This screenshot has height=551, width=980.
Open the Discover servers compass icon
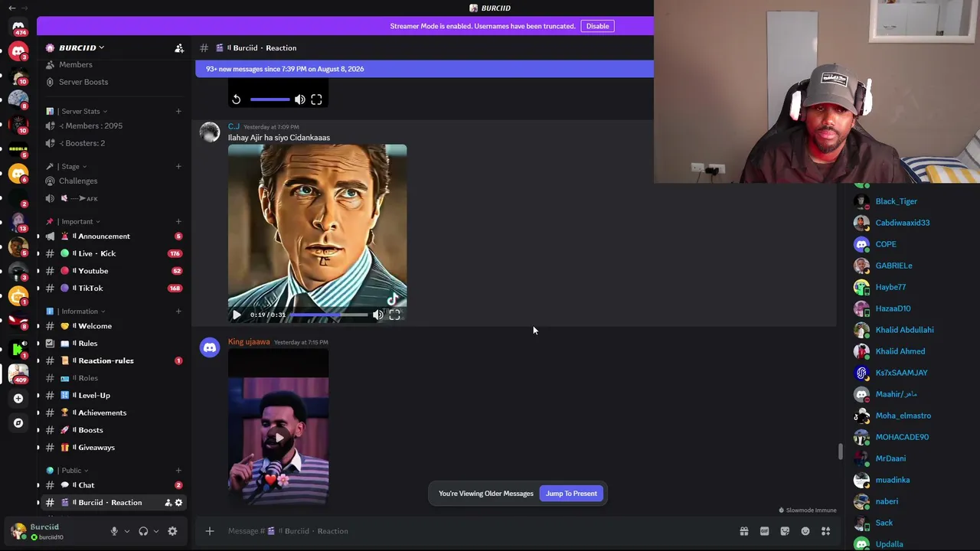click(x=18, y=422)
